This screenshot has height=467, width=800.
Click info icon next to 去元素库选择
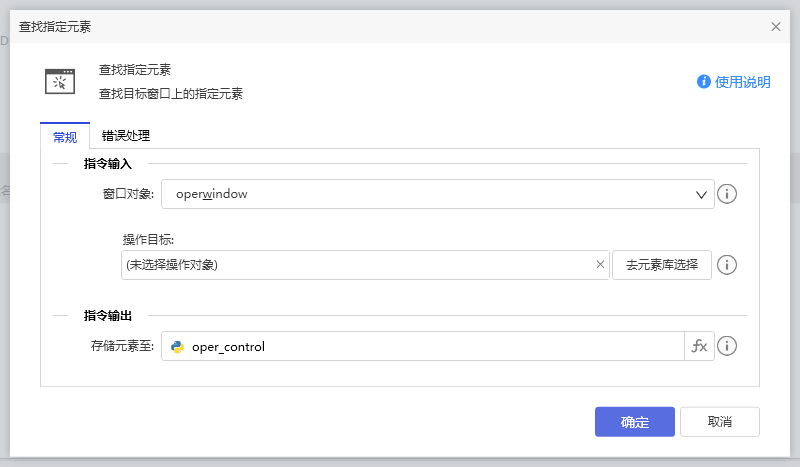pos(728,265)
